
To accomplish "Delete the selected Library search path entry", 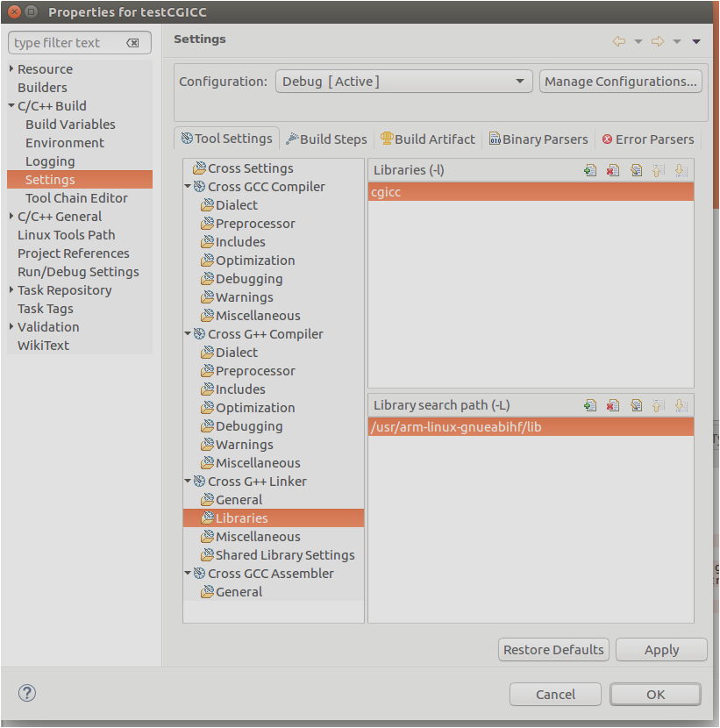I will coord(613,405).
